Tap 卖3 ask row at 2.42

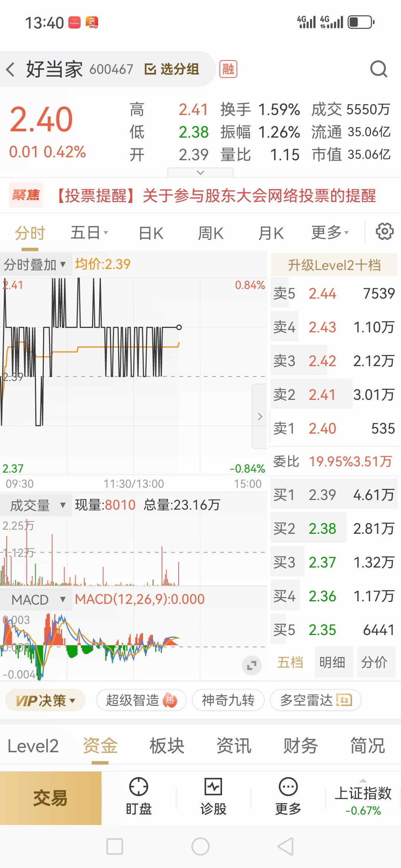334,361
